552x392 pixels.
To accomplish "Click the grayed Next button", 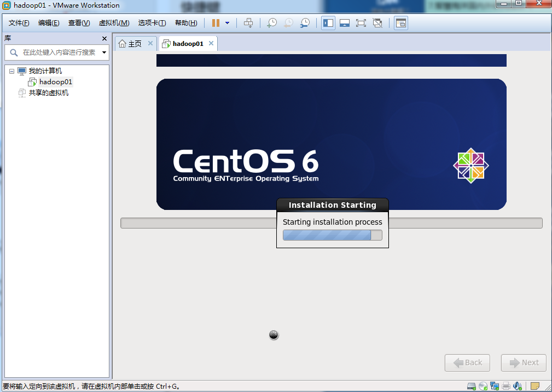I will [523, 362].
